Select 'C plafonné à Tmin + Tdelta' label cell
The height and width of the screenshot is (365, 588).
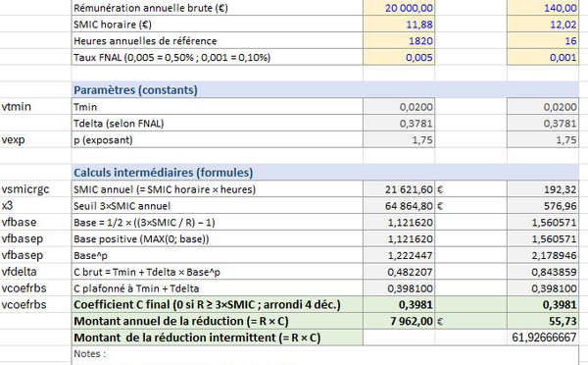pyautogui.click(x=218, y=288)
